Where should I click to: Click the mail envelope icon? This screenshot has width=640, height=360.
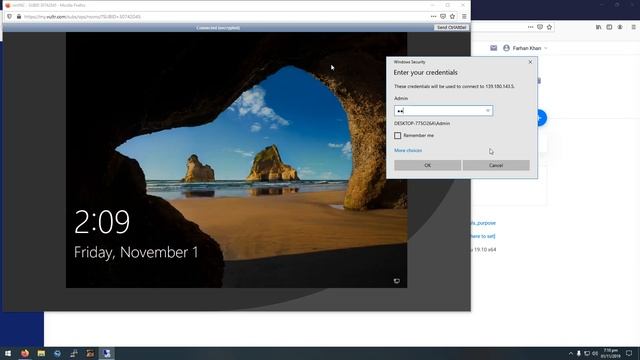[493, 48]
